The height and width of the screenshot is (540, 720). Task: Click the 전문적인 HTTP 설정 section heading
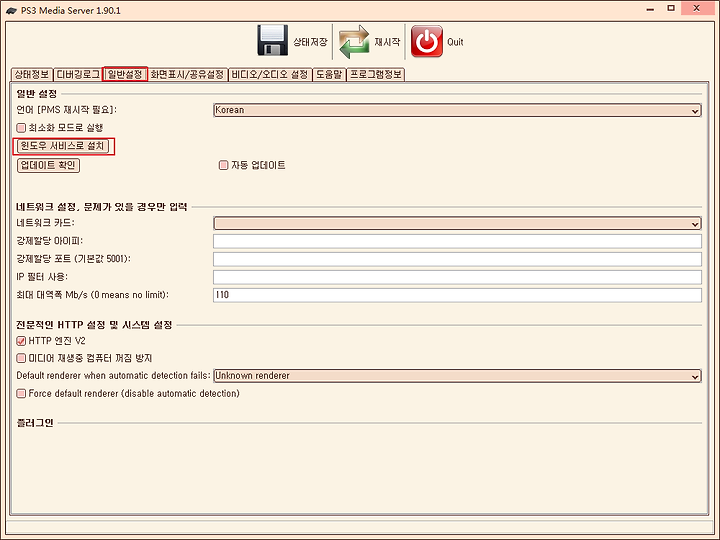94,325
